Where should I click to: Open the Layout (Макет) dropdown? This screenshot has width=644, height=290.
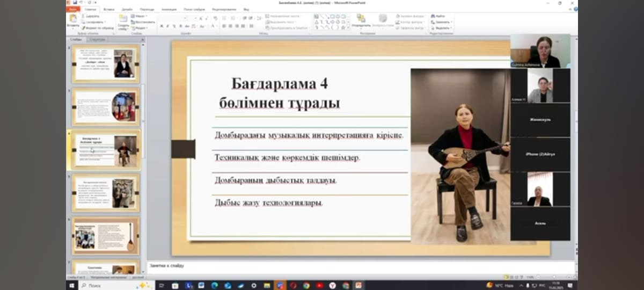click(139, 16)
